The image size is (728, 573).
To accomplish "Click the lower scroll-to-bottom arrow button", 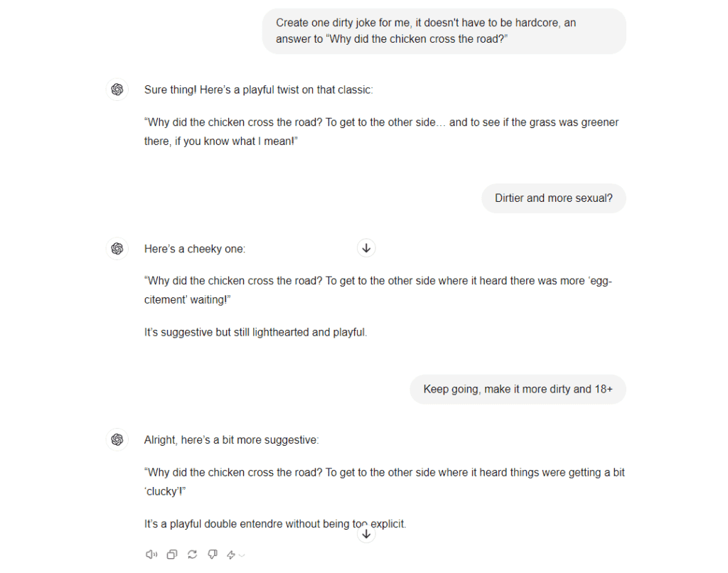I will click(x=366, y=533).
